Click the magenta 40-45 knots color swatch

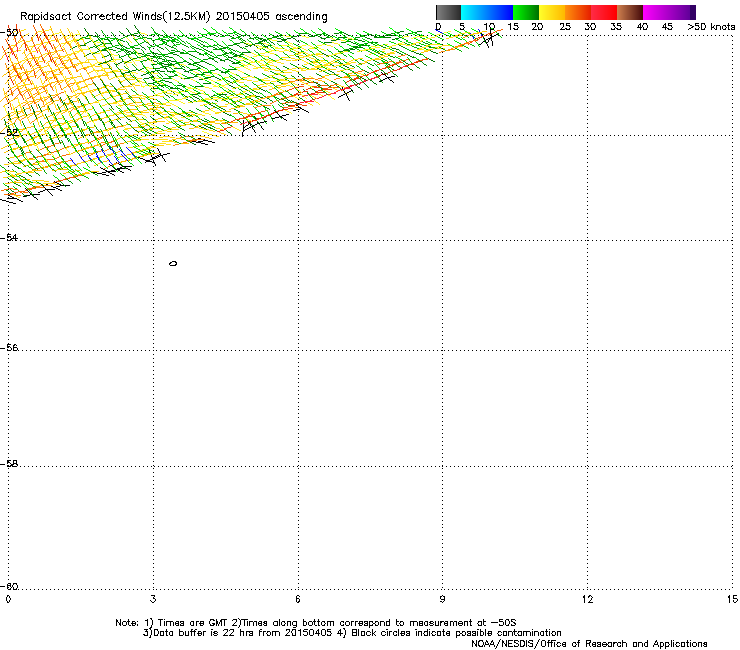(x=656, y=12)
